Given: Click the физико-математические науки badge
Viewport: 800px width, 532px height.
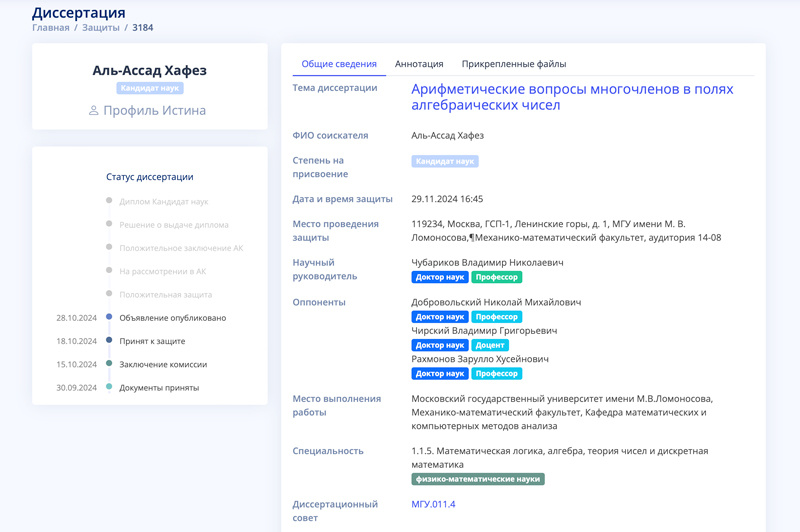Looking at the screenshot, I should 478,479.
